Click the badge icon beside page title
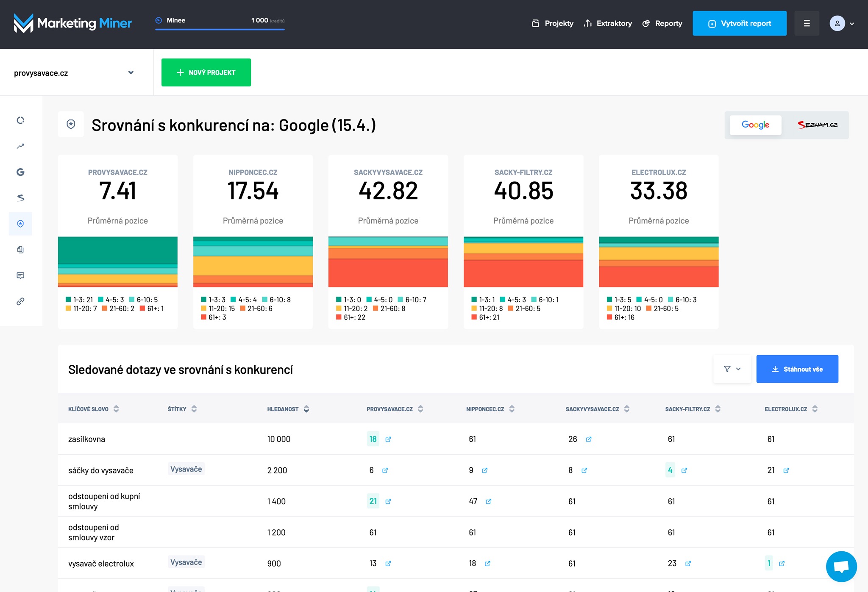 71,124
